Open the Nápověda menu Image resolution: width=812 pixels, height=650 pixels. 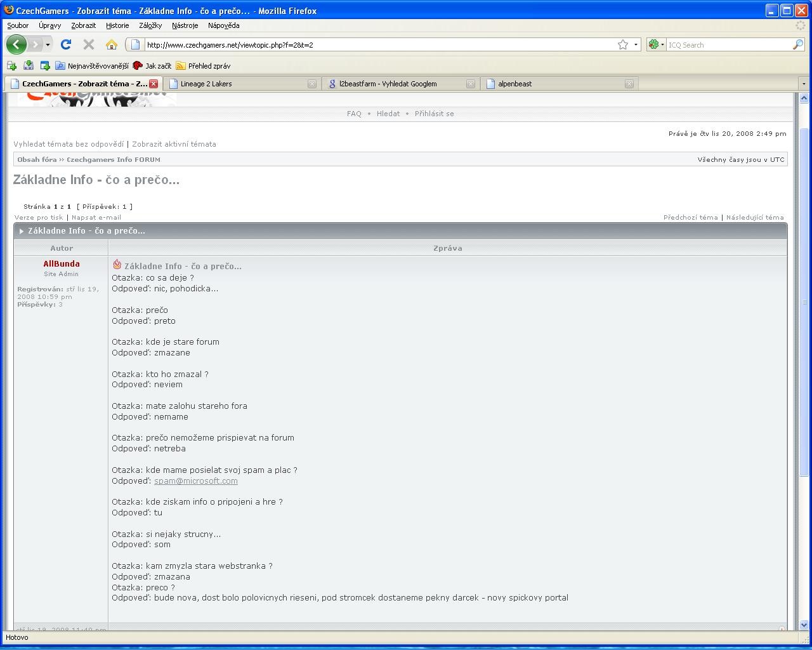(x=223, y=25)
